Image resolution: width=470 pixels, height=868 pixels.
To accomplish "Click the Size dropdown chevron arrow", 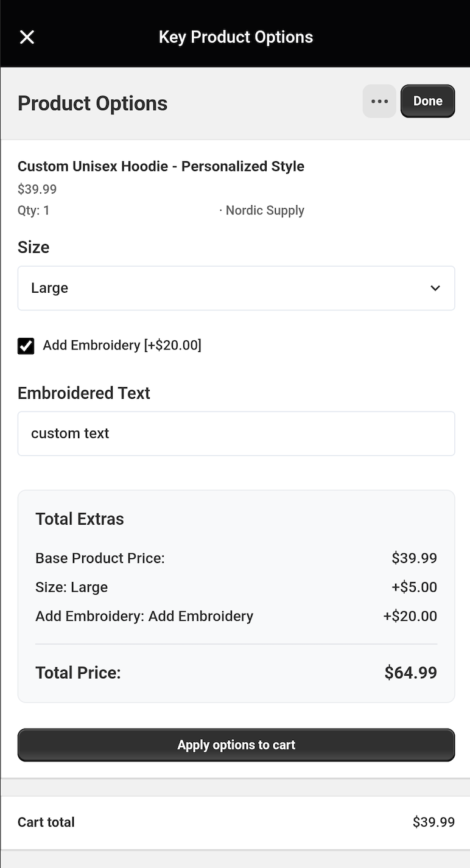I will tap(435, 288).
